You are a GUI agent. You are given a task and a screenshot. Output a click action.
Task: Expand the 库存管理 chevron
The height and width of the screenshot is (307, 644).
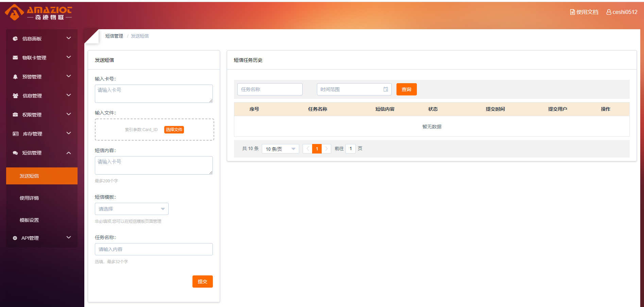69,133
